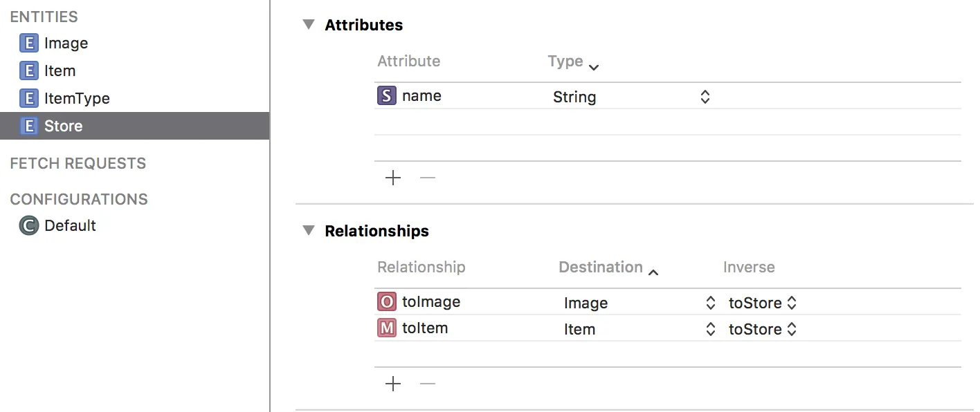Open the Image destination dropdown

pyautogui.click(x=710, y=303)
